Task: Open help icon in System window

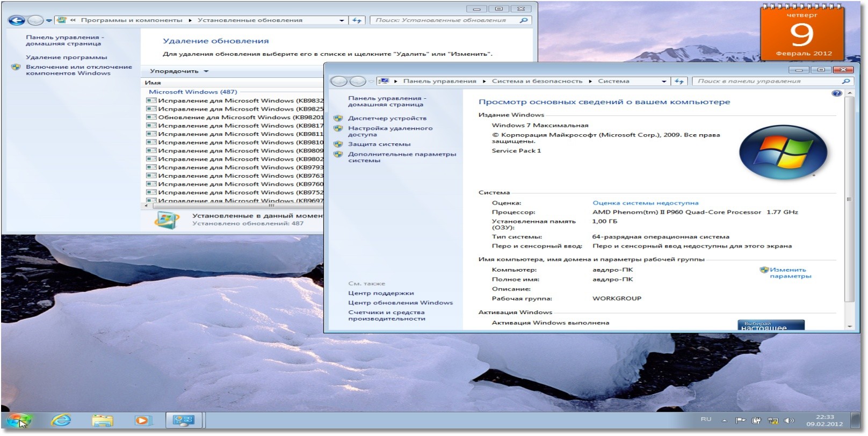Action: (x=836, y=93)
